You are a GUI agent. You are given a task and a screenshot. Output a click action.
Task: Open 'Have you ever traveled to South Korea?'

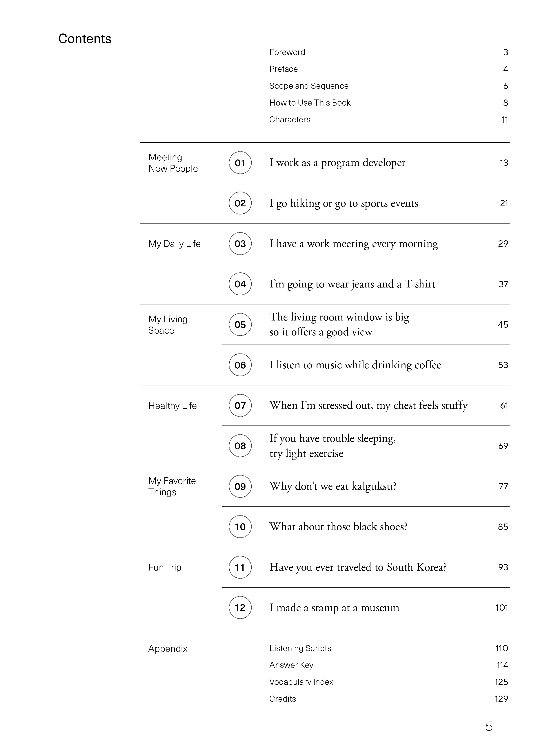pyautogui.click(x=358, y=567)
